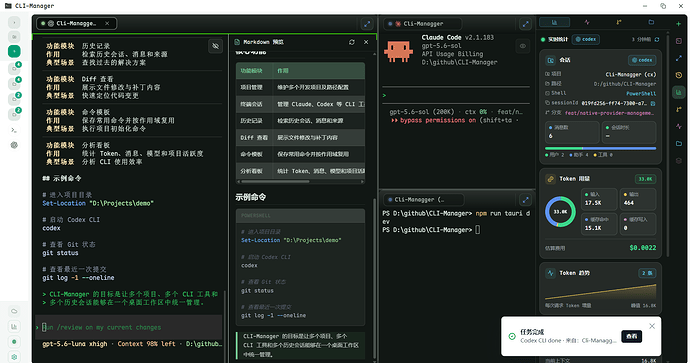Open the OpenAI logo icon in left sidebar

point(14,145)
